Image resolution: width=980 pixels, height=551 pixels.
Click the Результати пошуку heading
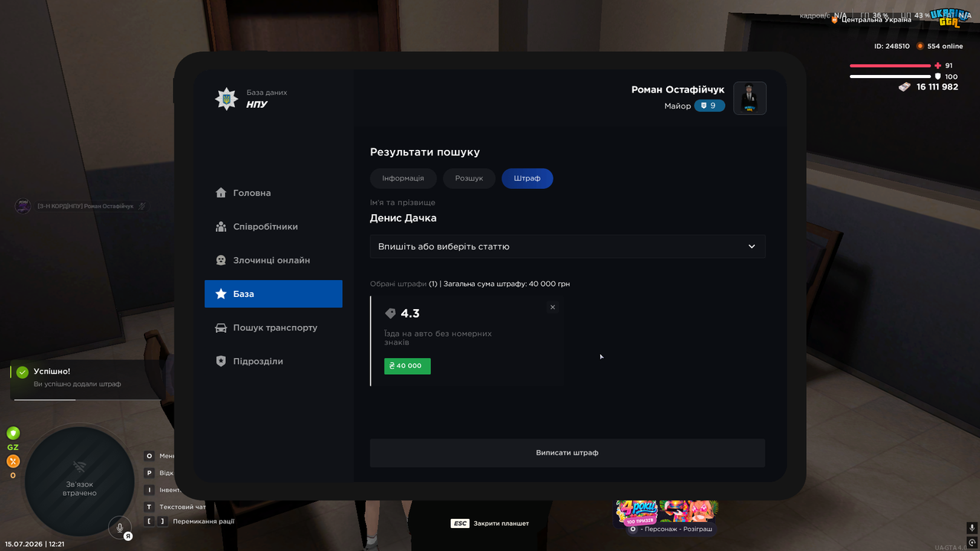tap(425, 152)
